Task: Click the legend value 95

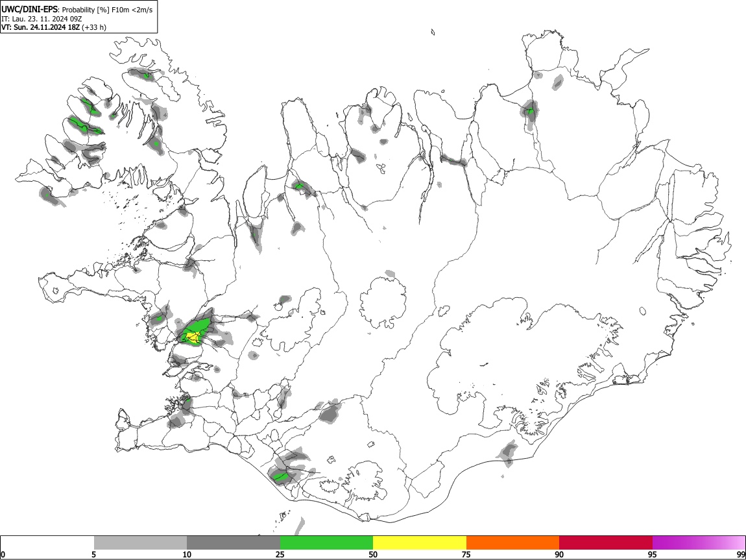Action: [653, 554]
